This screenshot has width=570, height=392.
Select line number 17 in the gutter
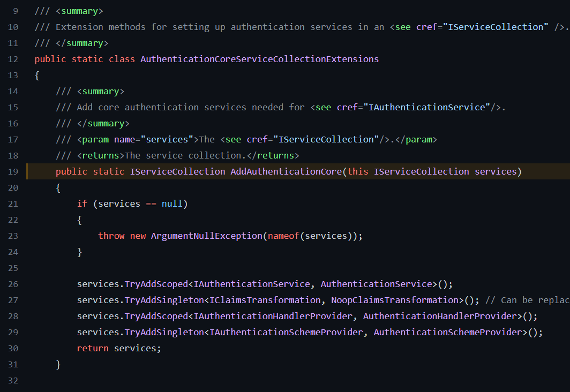13,140
